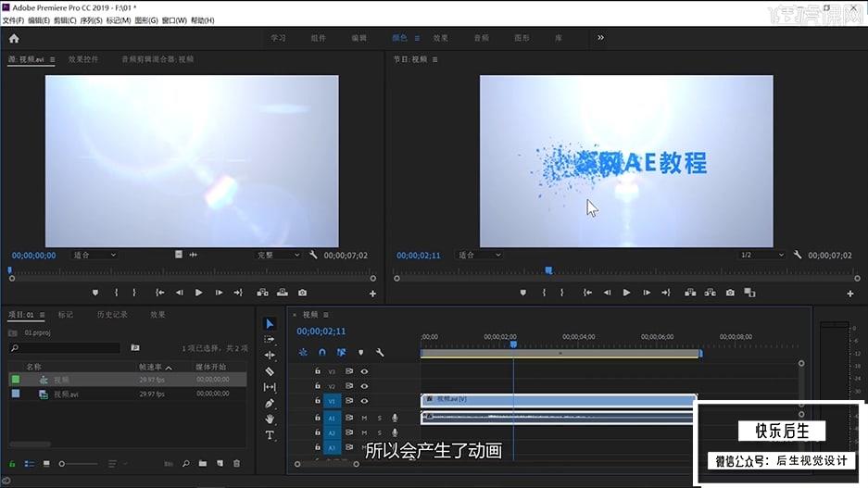This screenshot has height=488, width=868.
Task: Open Project panel menu
Action: 42,315
